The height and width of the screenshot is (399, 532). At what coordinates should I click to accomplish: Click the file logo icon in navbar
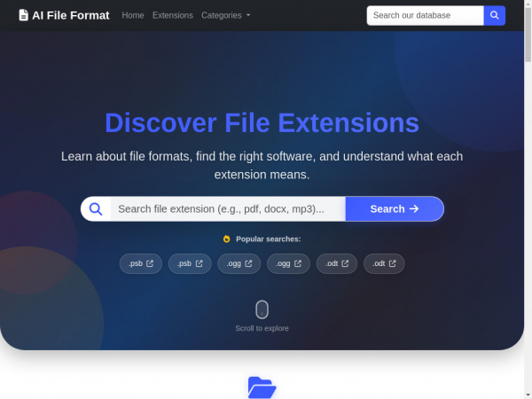pyautogui.click(x=24, y=15)
